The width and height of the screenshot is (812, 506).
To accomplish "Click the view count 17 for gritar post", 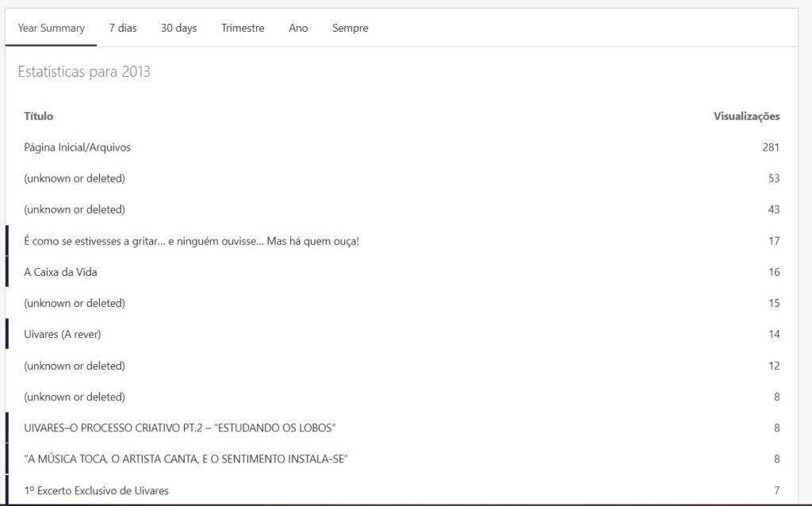I will [x=774, y=241].
